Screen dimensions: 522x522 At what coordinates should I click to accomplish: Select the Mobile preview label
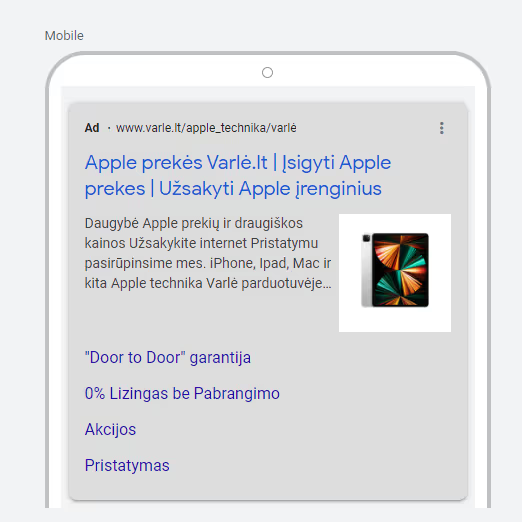(64, 36)
